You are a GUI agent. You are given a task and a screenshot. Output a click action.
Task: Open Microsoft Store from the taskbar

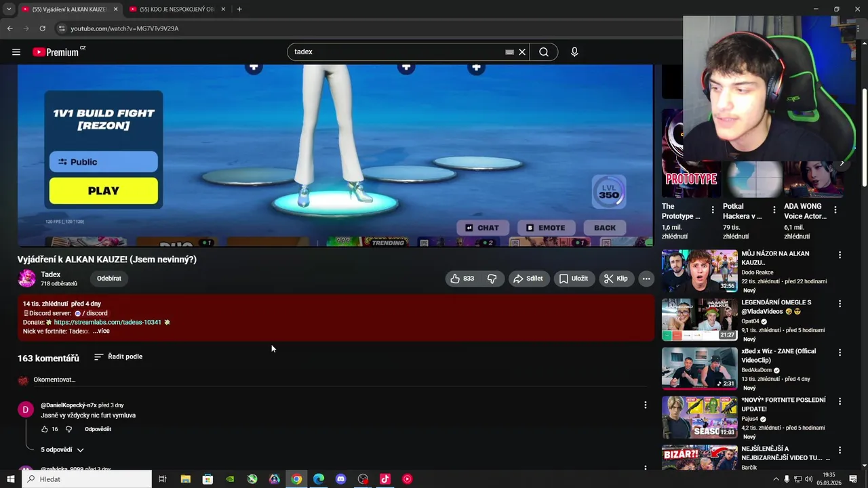coord(208,479)
